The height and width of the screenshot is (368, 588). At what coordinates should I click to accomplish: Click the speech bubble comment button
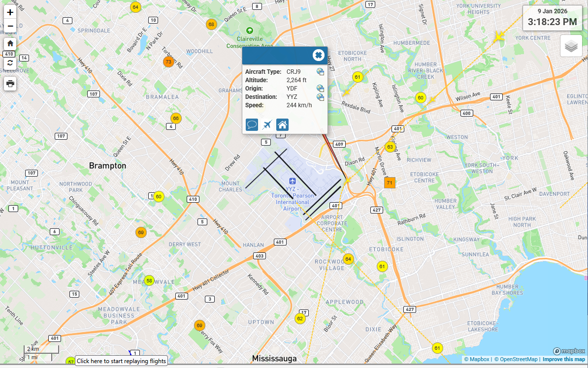[x=252, y=124]
